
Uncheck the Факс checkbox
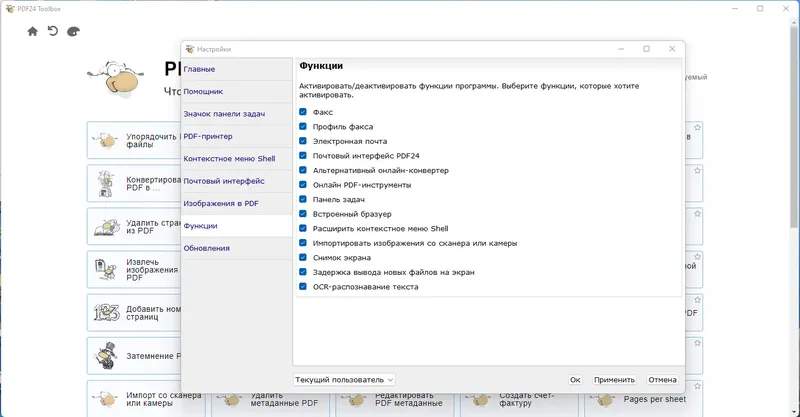303,112
